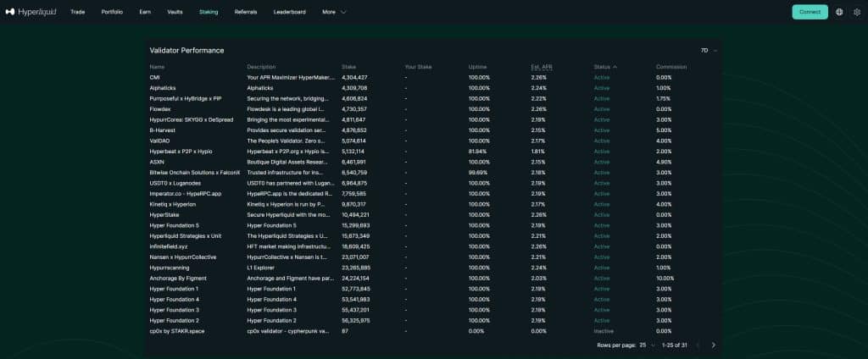Screen dimensions: 868x359
Task: Select Anchorage By Figment validator name
Action: (178, 279)
